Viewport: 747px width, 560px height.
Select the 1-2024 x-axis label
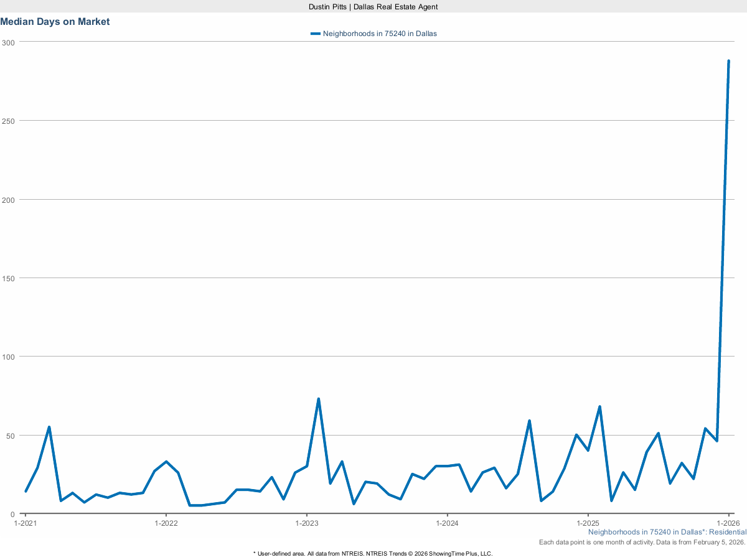447,523
